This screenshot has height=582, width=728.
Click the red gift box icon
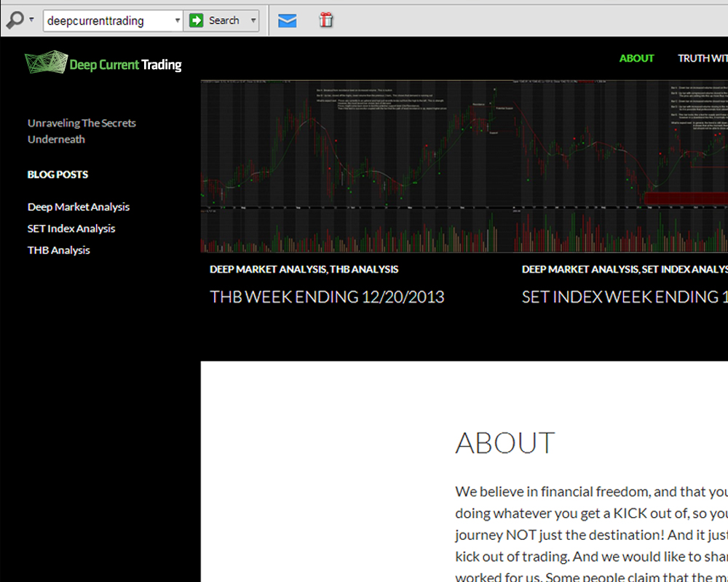[x=326, y=20]
